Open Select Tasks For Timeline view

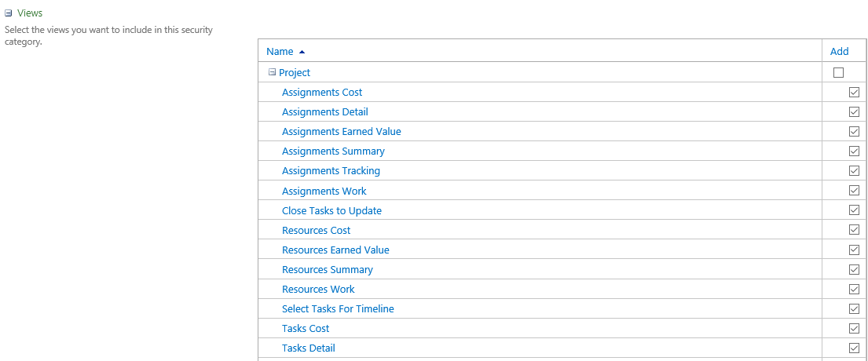[x=338, y=309]
